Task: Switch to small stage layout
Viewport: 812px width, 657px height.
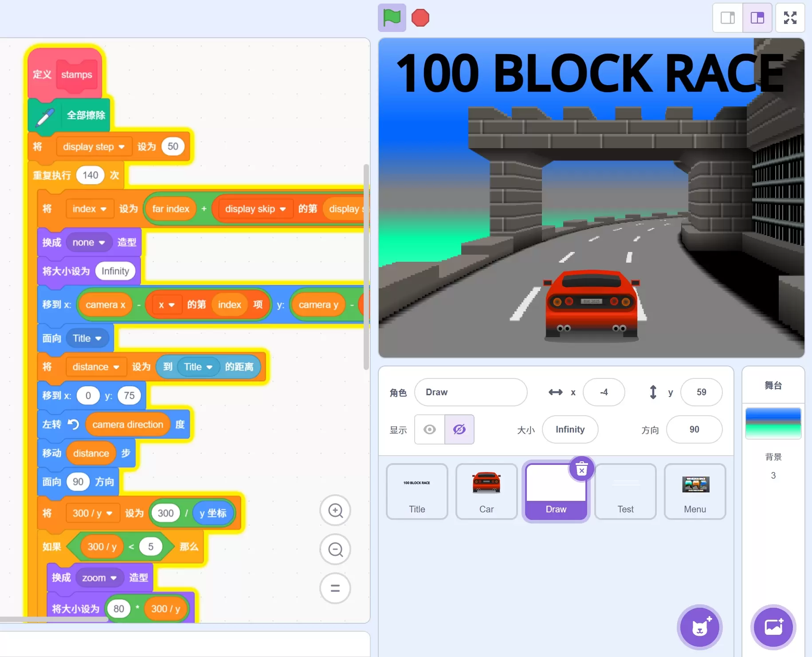Action: pyautogui.click(x=728, y=18)
